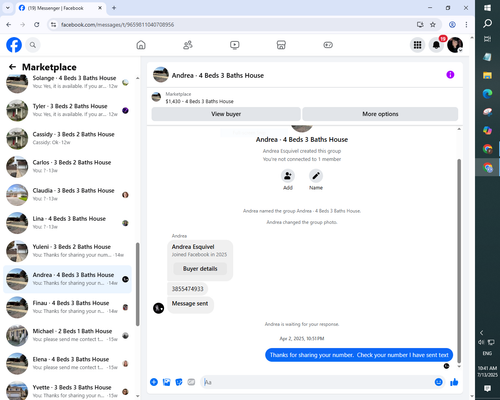This screenshot has width=500, height=400.
Task: Open the Messenger Facebook browser tab
Action: (x=61, y=8)
